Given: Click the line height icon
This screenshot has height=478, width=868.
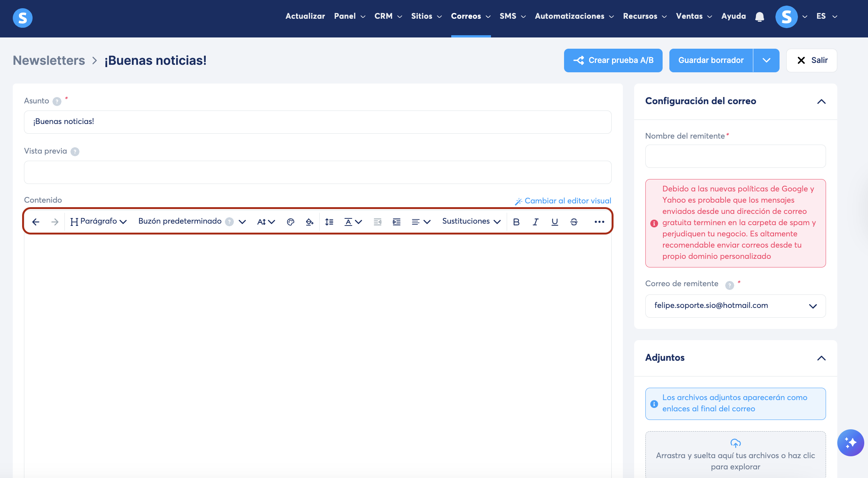Looking at the screenshot, I should click(x=329, y=222).
